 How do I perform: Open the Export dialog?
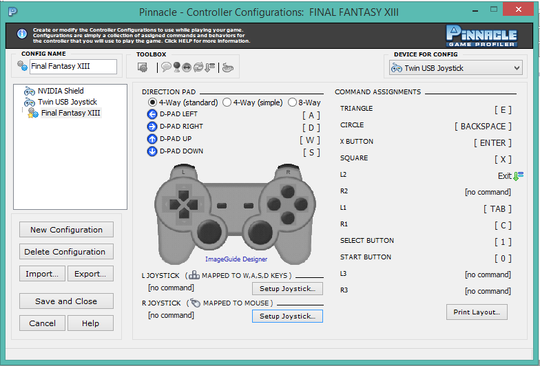90,274
